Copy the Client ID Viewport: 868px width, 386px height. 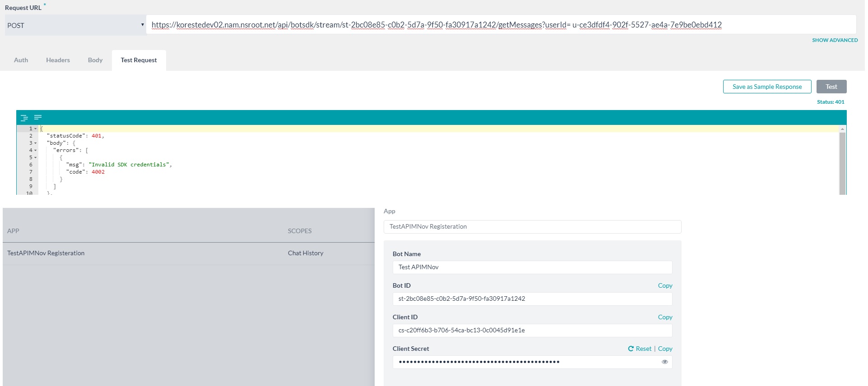click(665, 317)
